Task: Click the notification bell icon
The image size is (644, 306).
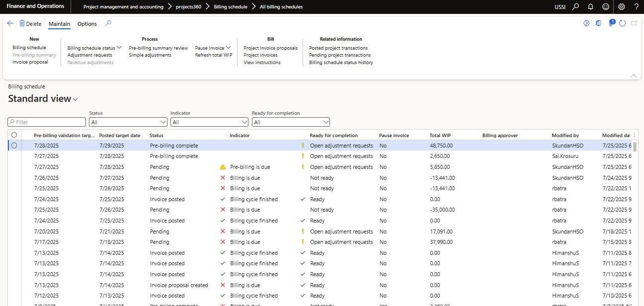Action: coord(590,7)
